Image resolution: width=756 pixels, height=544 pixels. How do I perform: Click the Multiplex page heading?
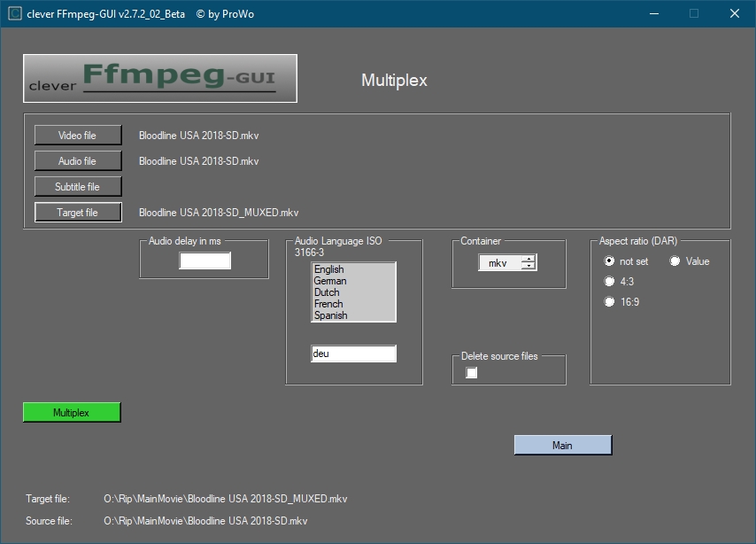pos(395,80)
